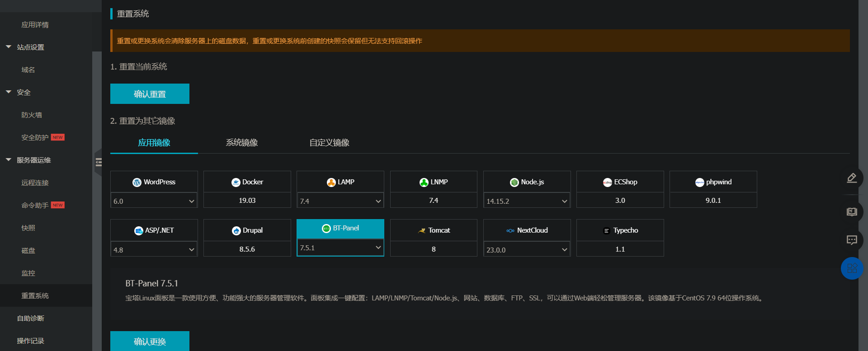Click the ECShop logo icon
Screen dimensions: 868x351
[608, 182]
